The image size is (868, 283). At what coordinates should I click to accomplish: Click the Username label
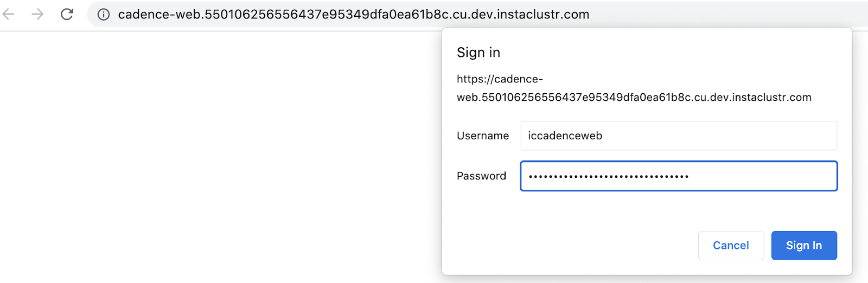483,136
